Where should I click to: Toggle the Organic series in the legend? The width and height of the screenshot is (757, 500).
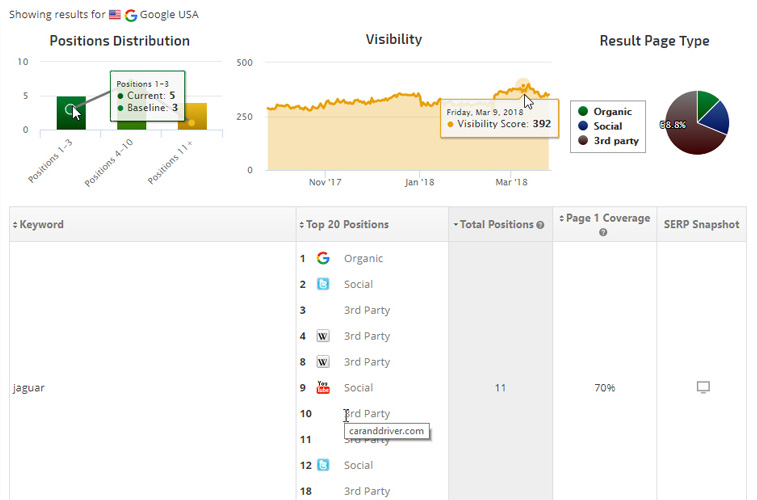612,112
